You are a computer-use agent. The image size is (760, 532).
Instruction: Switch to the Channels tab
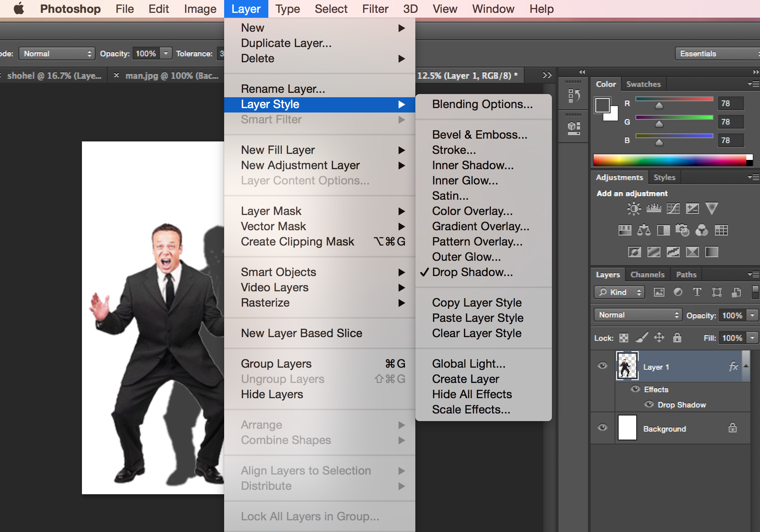coord(647,274)
